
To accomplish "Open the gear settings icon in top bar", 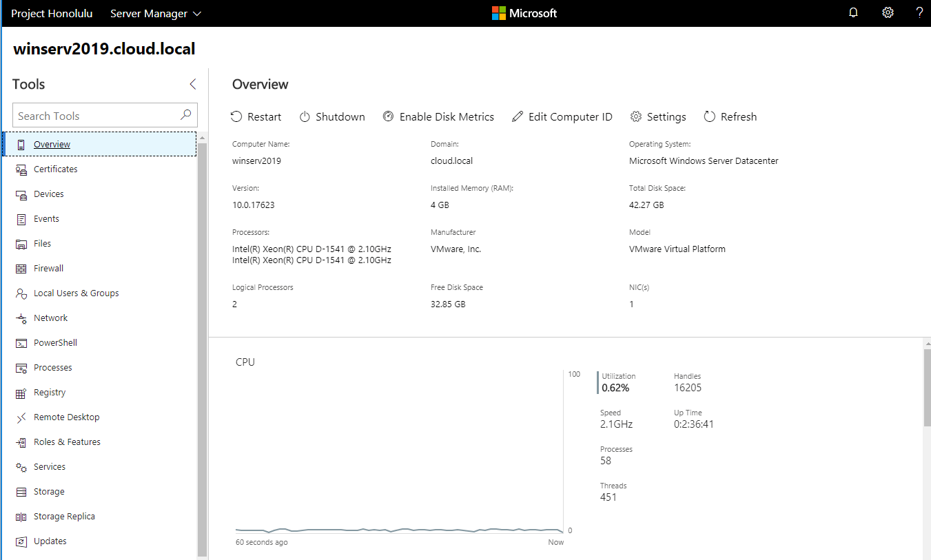I will [888, 13].
